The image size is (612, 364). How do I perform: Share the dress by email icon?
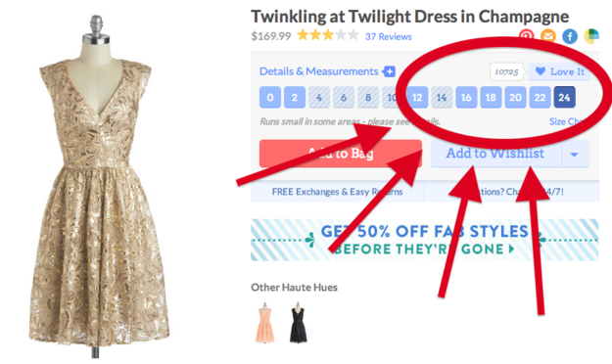(548, 36)
